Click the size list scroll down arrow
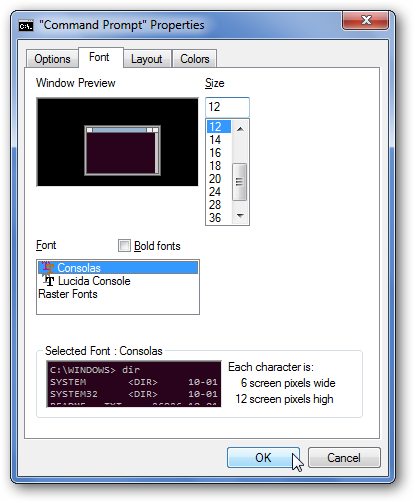 tap(240, 216)
